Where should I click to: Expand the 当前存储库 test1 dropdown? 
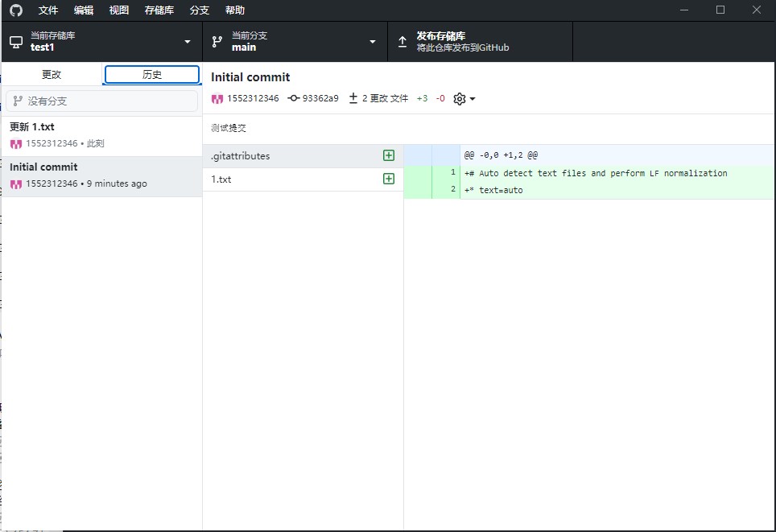(187, 42)
